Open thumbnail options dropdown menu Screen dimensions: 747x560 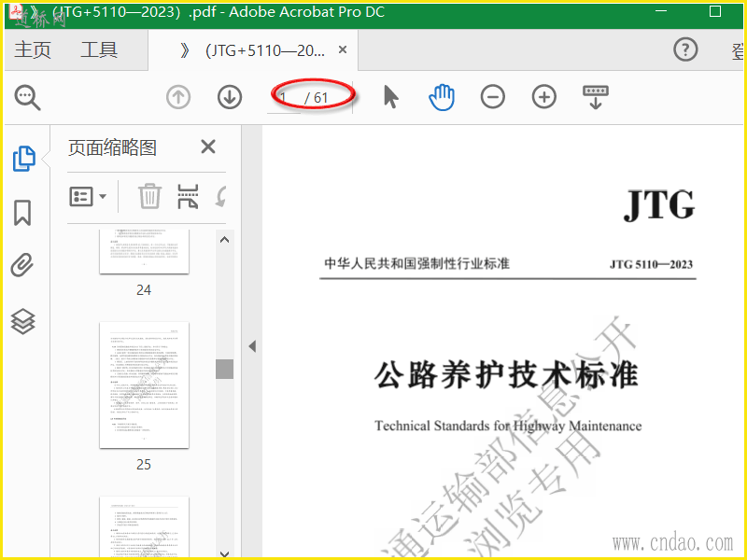coord(88,196)
